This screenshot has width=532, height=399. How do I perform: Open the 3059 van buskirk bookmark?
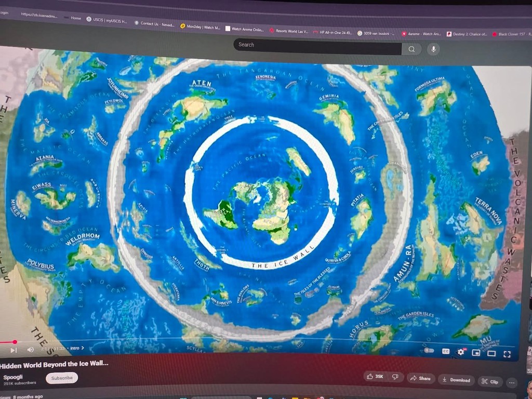pos(376,33)
